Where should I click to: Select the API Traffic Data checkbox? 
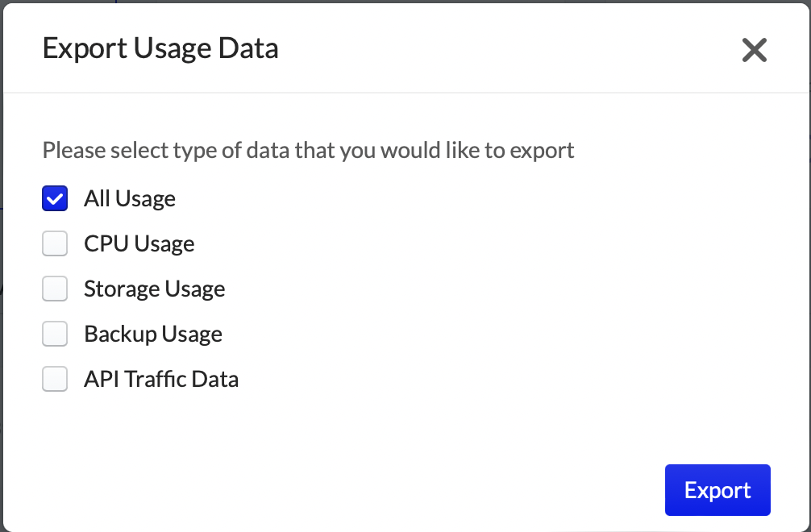click(55, 380)
